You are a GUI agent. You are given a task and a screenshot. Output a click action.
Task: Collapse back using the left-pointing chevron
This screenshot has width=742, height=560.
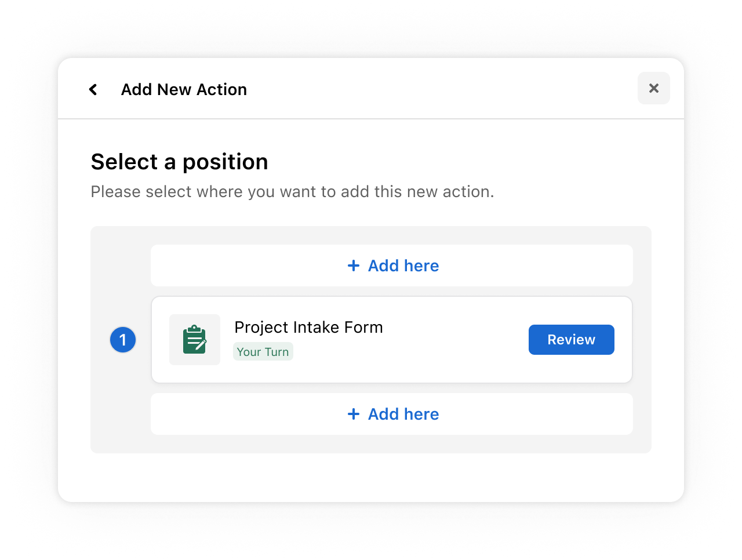click(x=93, y=89)
